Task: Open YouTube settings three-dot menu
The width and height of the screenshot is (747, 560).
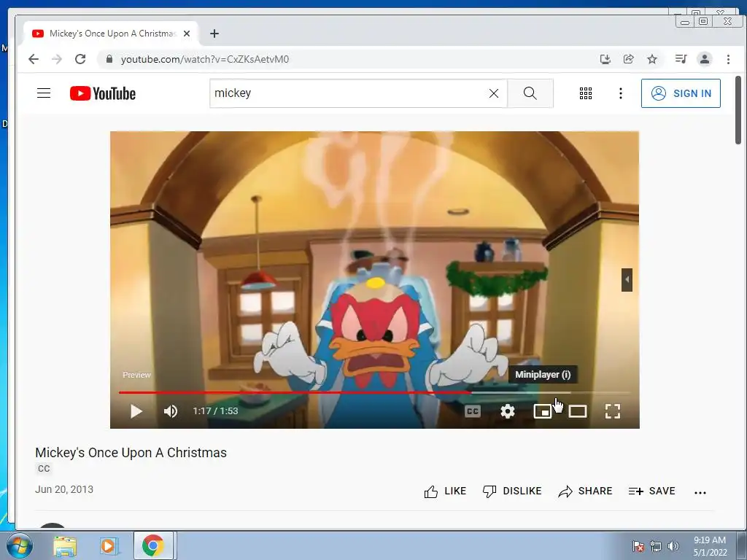Action: coord(620,93)
